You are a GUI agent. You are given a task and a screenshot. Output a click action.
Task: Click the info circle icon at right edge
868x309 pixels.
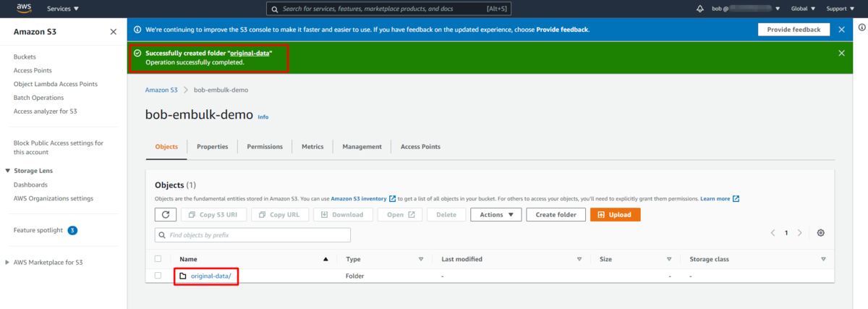point(861,27)
